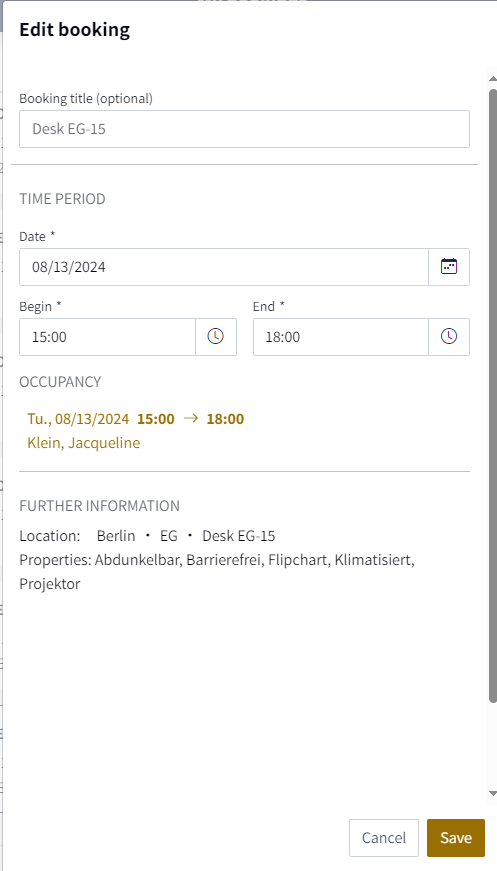Click the Location line with Desk EG-15
This screenshot has height=871, width=497.
point(147,536)
